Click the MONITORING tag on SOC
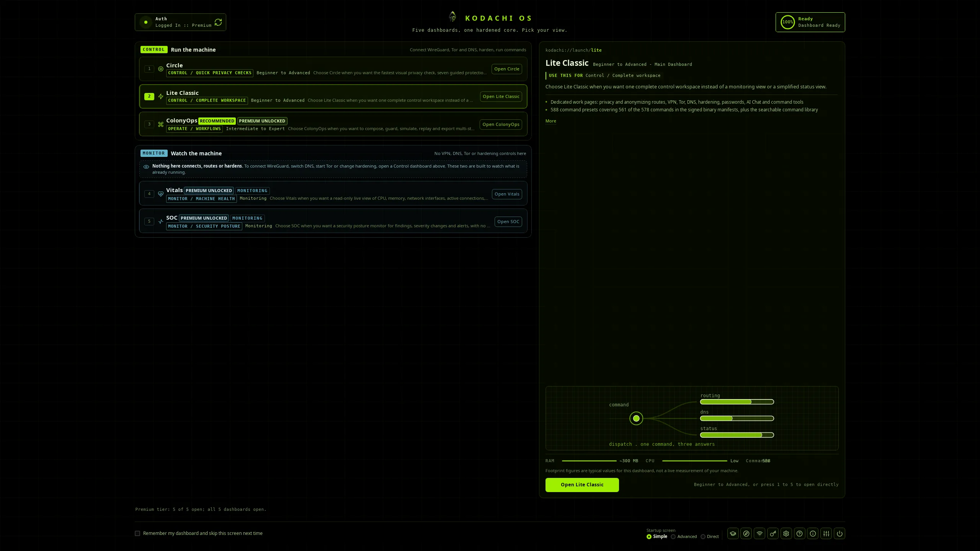The height and width of the screenshot is (551, 980). point(247,218)
